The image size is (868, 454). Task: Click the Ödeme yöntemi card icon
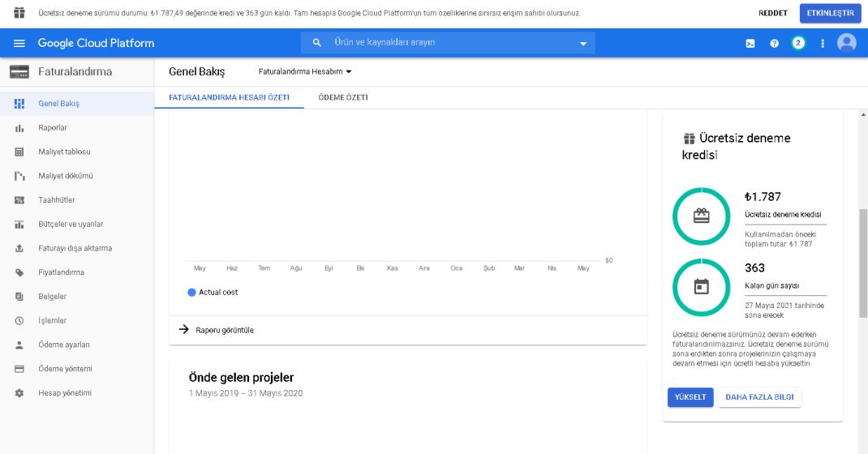[x=19, y=369]
